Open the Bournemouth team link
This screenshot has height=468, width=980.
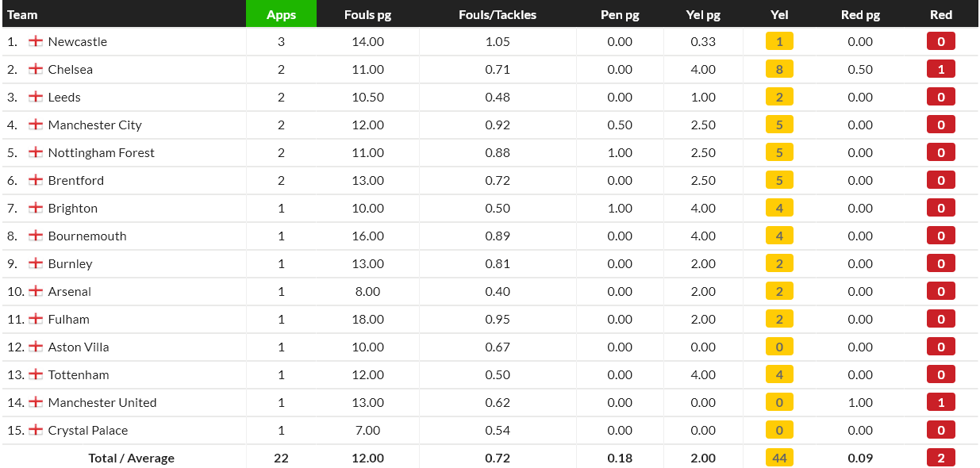click(87, 236)
